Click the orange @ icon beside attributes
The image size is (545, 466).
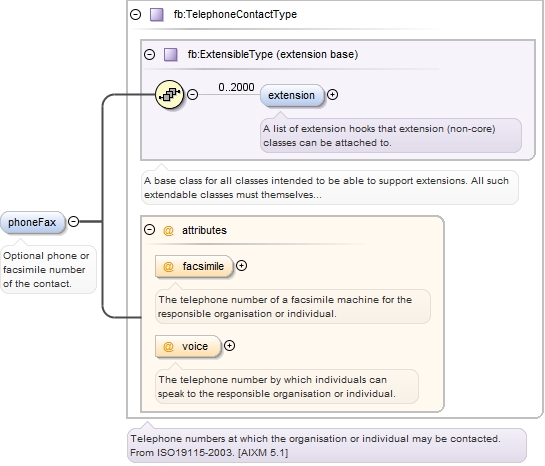(x=168, y=230)
